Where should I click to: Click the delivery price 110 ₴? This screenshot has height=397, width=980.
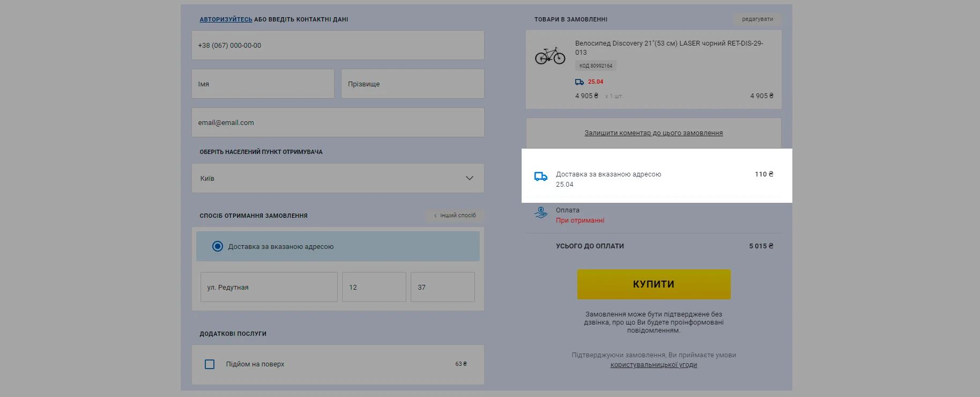tap(764, 174)
